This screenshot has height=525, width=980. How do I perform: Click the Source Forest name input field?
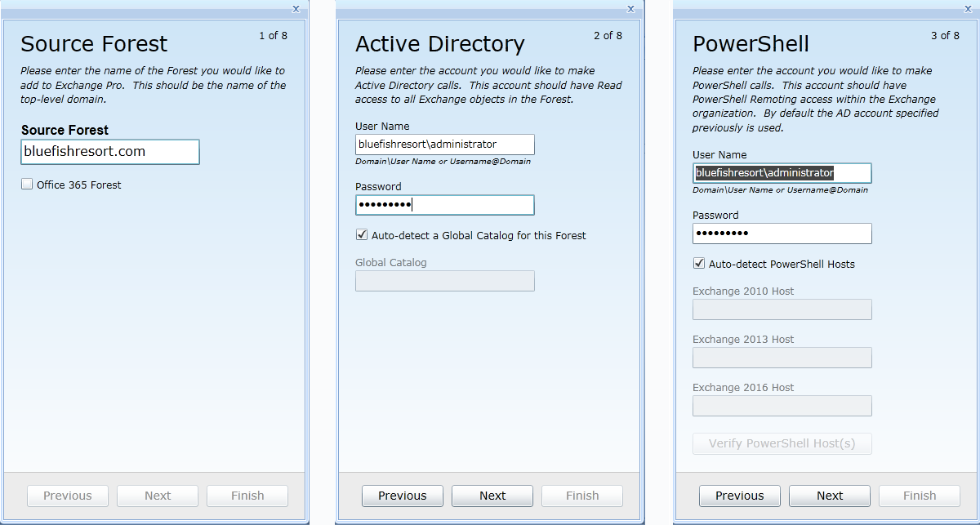(x=110, y=152)
